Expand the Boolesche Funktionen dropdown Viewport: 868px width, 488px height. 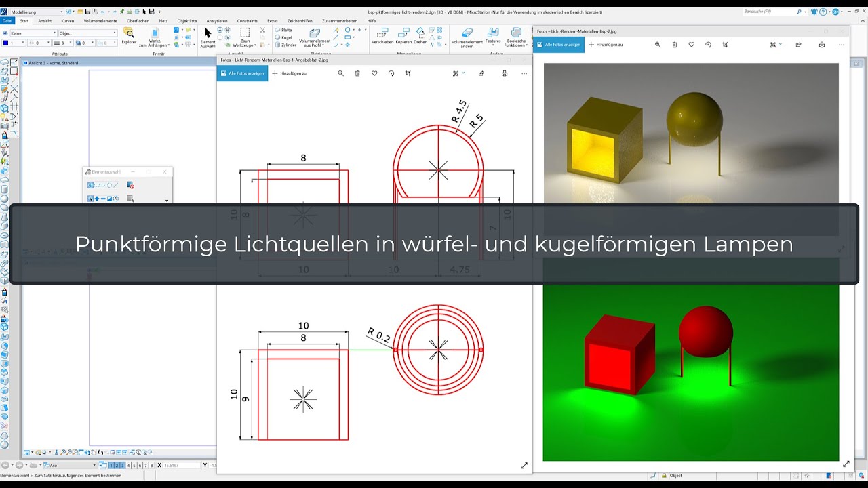(x=516, y=38)
